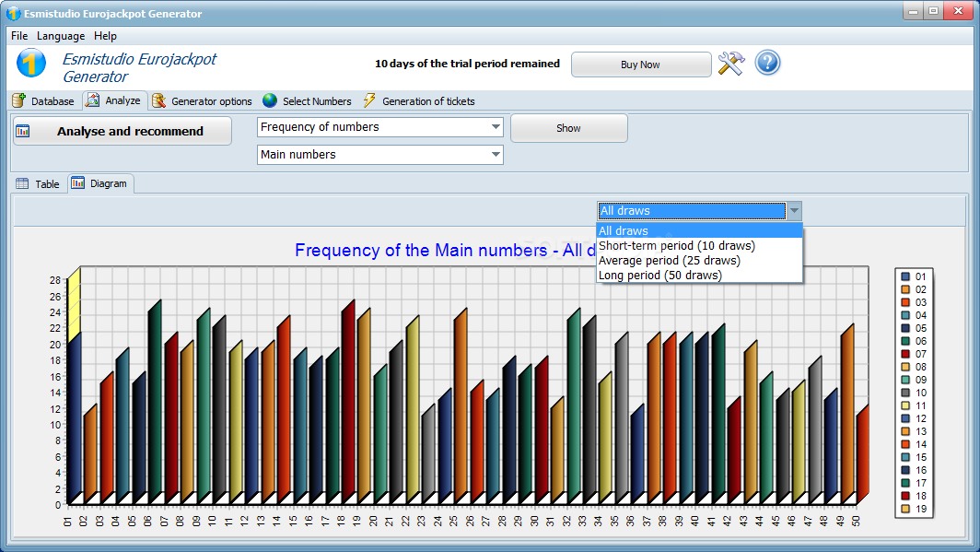Collapse the All draws period dropdown arrow

[x=794, y=211]
